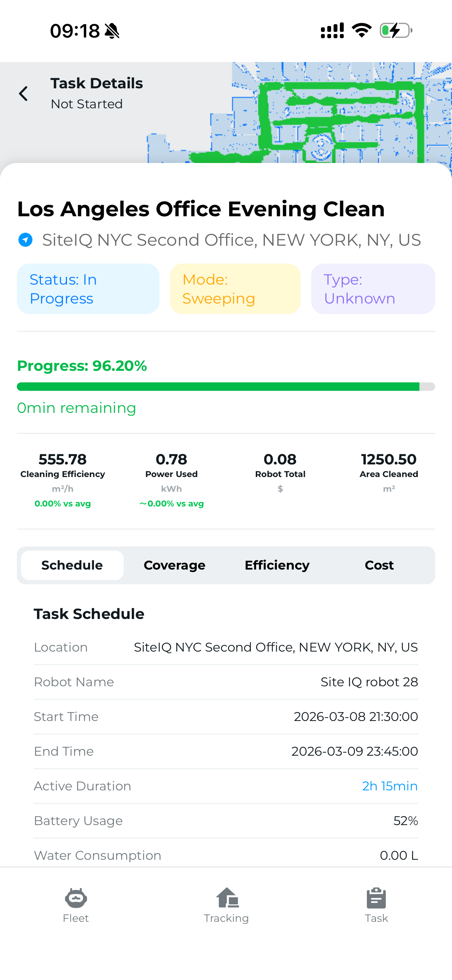Tap Battery Usage value 52%
The width and height of the screenshot is (452, 980).
tap(406, 821)
